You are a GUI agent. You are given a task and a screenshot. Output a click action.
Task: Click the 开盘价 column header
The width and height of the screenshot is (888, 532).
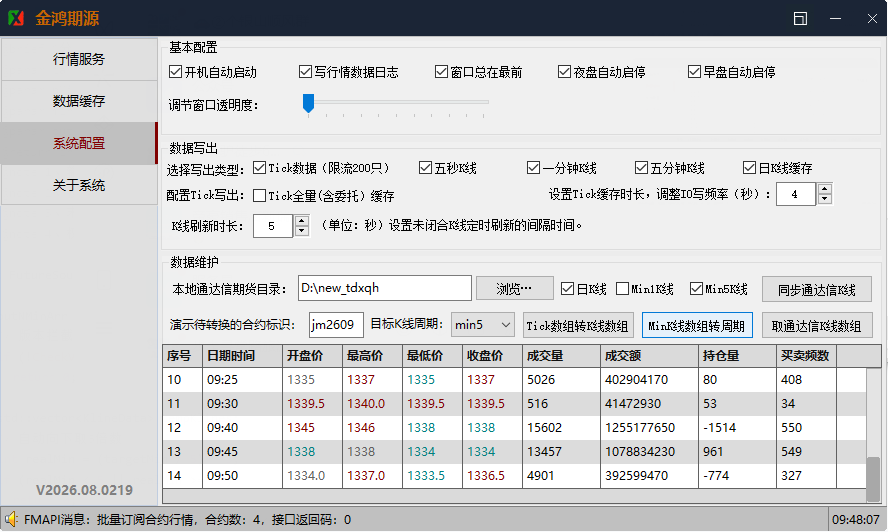click(313, 356)
